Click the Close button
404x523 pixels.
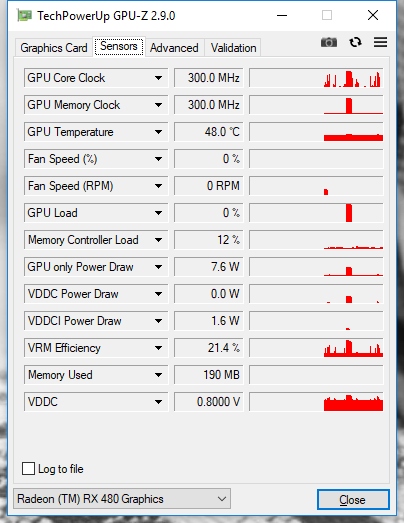pyautogui.click(x=353, y=499)
